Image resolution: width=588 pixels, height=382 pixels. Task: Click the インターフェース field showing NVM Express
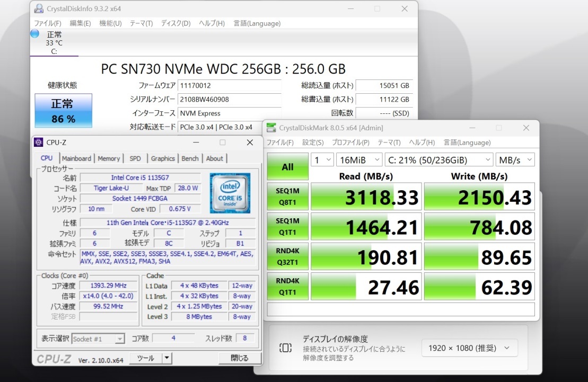click(229, 113)
